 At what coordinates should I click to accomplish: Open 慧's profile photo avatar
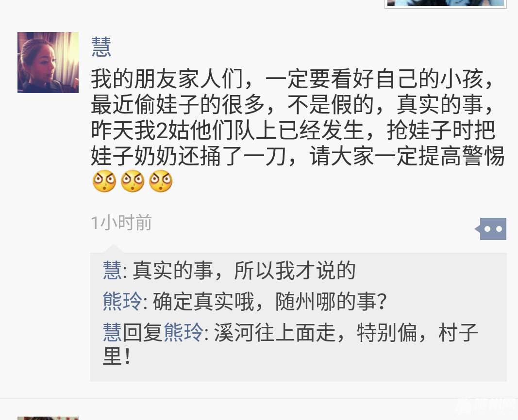(x=48, y=63)
